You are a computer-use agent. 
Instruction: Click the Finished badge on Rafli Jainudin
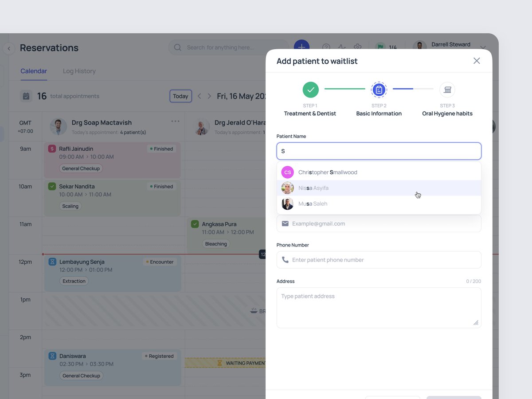(x=161, y=149)
